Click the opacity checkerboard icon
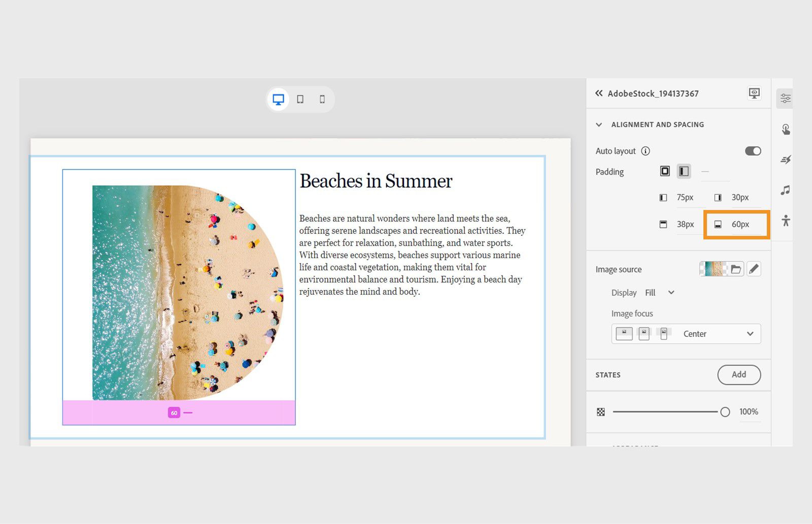 coord(601,412)
